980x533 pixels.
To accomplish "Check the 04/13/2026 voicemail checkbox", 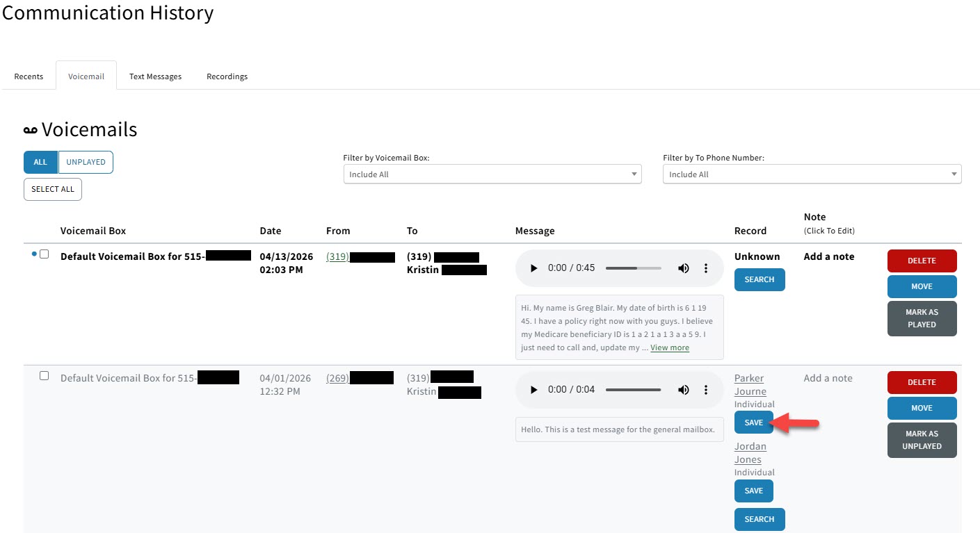I will tap(44, 254).
